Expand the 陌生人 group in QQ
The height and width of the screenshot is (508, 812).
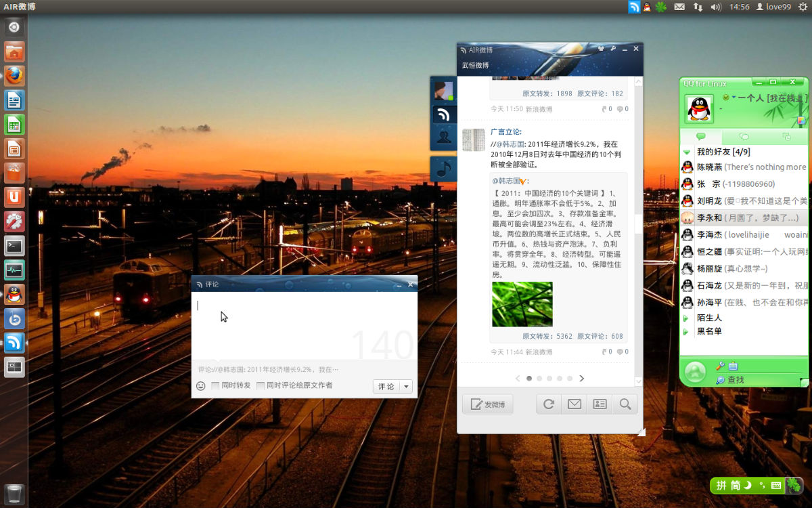pyautogui.click(x=685, y=318)
